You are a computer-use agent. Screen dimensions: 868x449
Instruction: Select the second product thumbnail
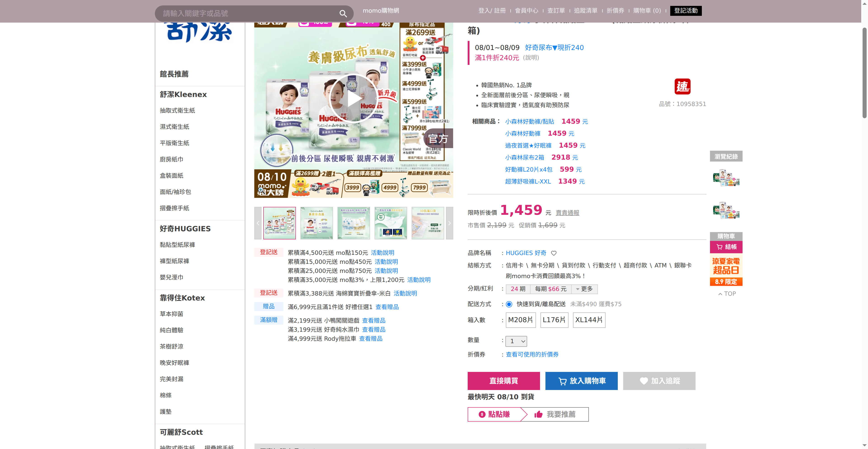(x=316, y=223)
